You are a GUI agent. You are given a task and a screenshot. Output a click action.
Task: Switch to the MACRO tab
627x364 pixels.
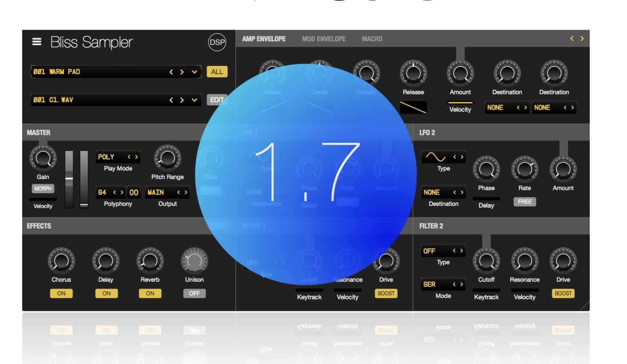coord(372,39)
